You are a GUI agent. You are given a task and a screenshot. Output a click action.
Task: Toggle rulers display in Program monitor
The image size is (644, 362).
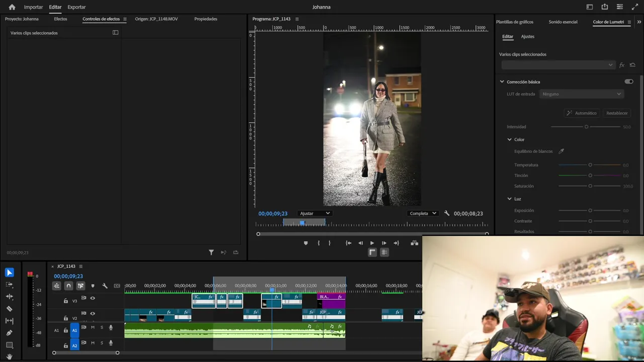pyautogui.click(x=372, y=252)
